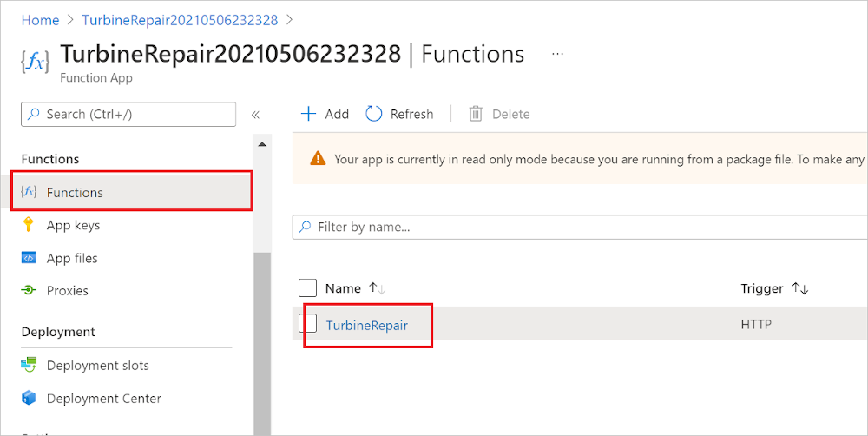
Task: Click the Deployment section heading
Action: [x=58, y=332]
